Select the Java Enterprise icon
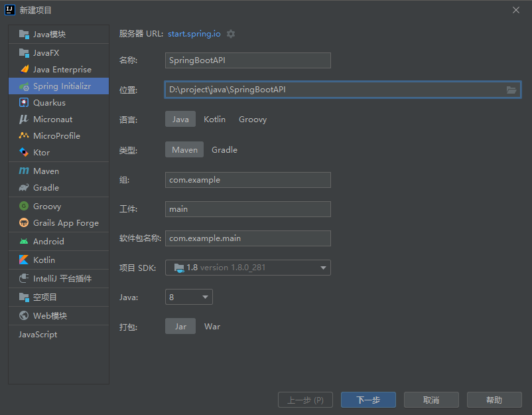Image resolution: width=532 pixels, height=415 pixels. 24,69
